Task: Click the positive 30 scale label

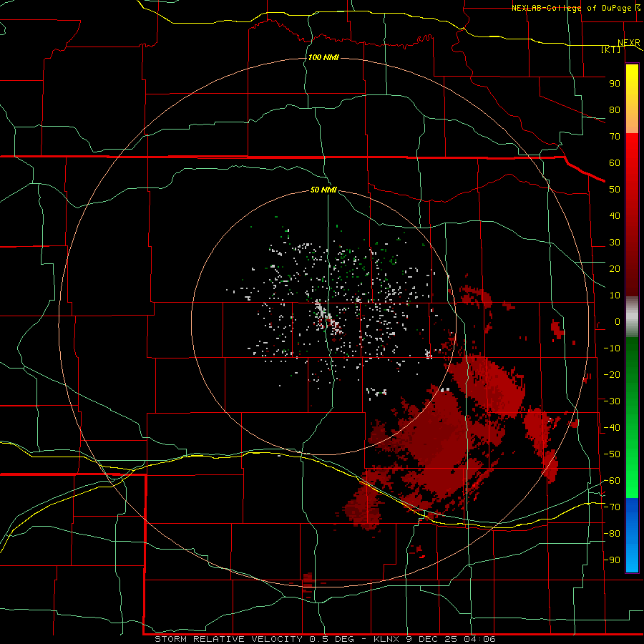Action: click(x=615, y=243)
